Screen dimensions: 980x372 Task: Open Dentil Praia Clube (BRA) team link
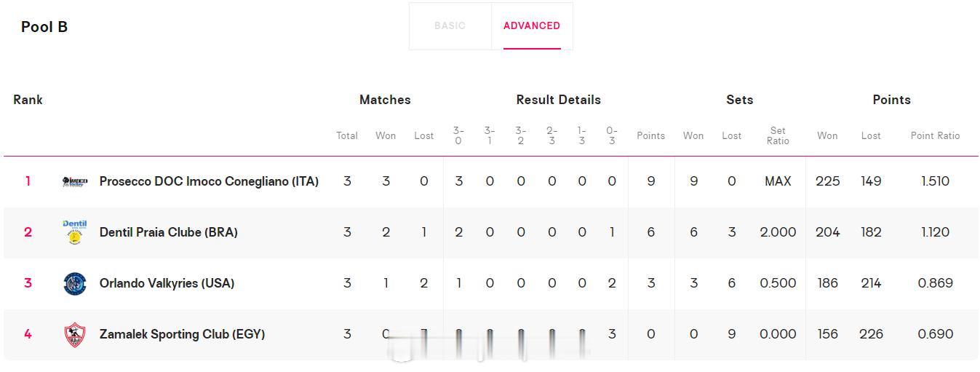click(169, 232)
